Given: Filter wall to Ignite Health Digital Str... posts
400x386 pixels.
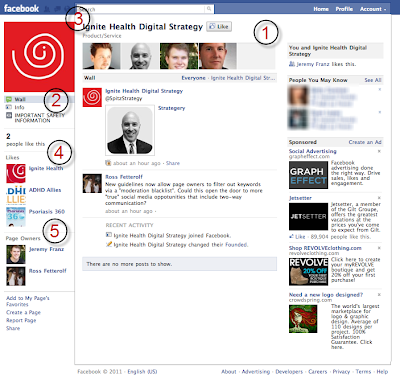Looking at the screenshot, I should [243, 78].
